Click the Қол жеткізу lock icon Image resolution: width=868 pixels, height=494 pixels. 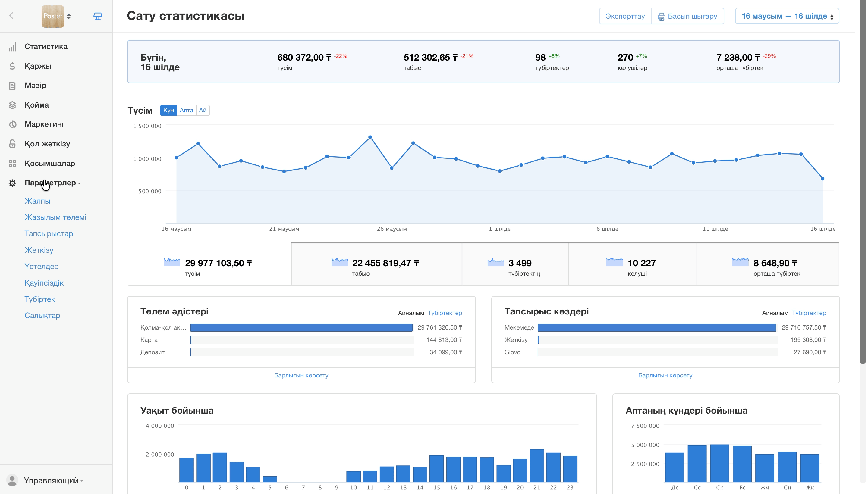coord(12,144)
